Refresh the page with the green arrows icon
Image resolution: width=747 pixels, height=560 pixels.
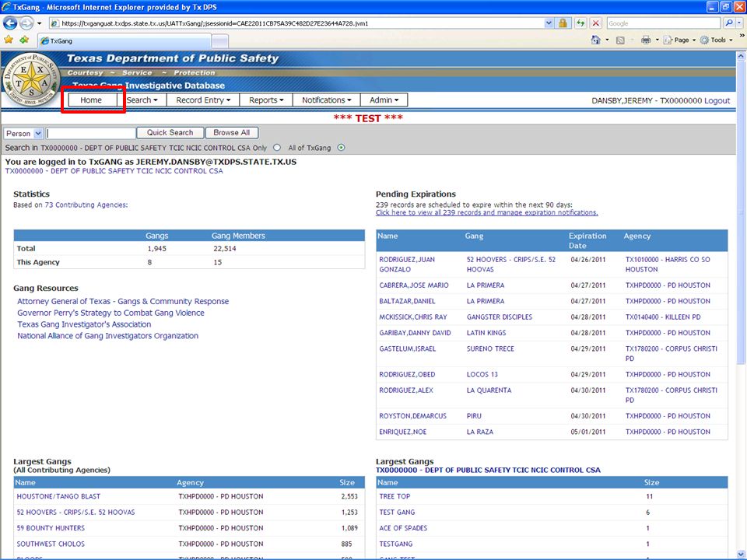point(580,23)
